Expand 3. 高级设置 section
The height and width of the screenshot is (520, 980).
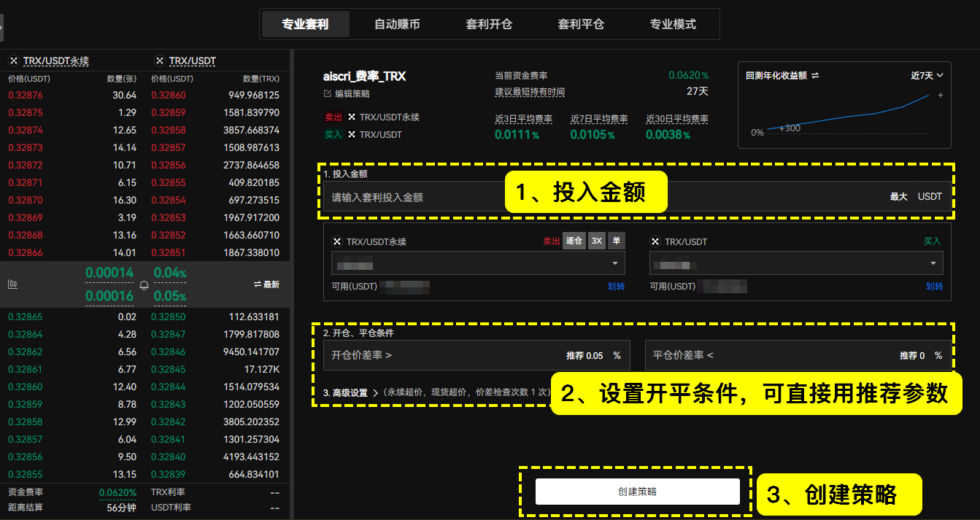click(350, 392)
